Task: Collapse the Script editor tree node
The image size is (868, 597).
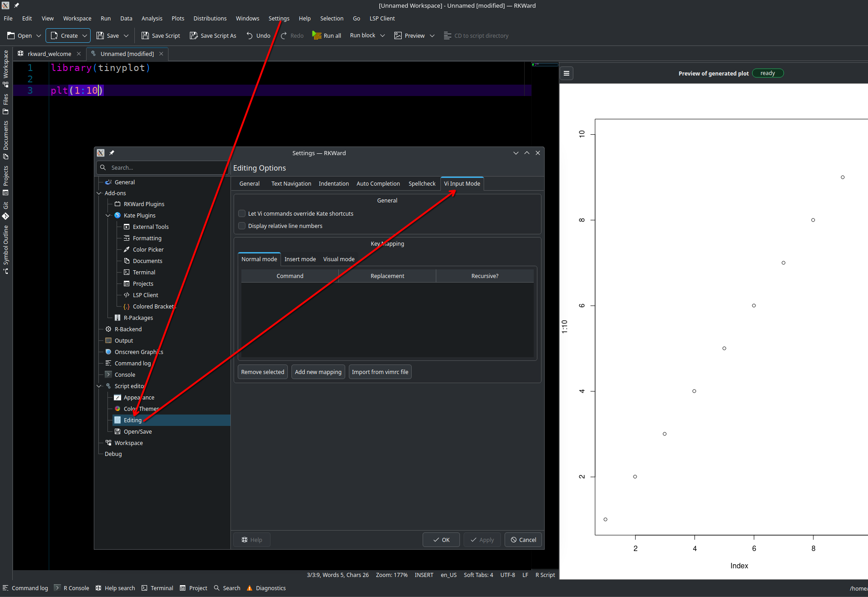Action: coord(99,386)
